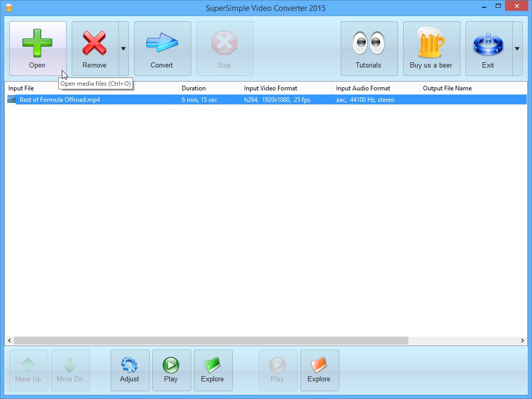Click the Move Dn arrow button
The height and width of the screenshot is (399, 532).
(70, 370)
